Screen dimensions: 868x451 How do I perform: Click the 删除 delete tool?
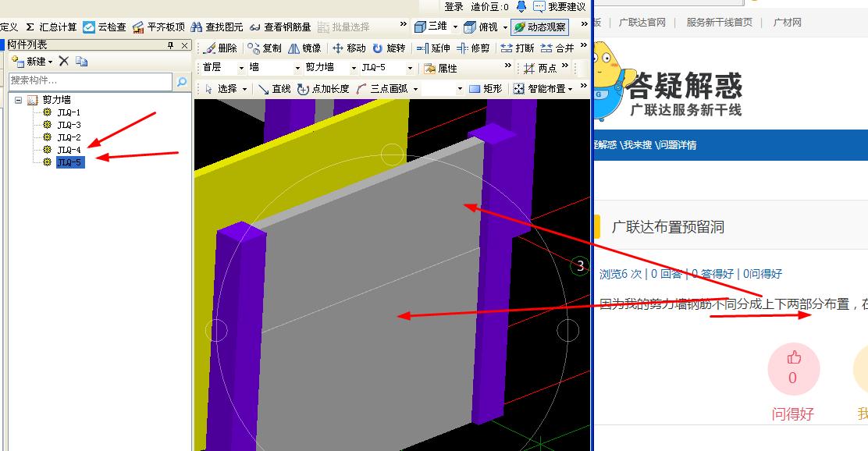[x=220, y=48]
